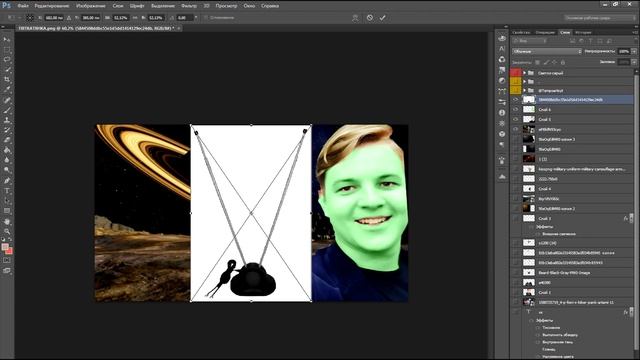Commit transform with the checkmark icon
The image size is (640, 360).
pyautogui.click(x=382, y=18)
